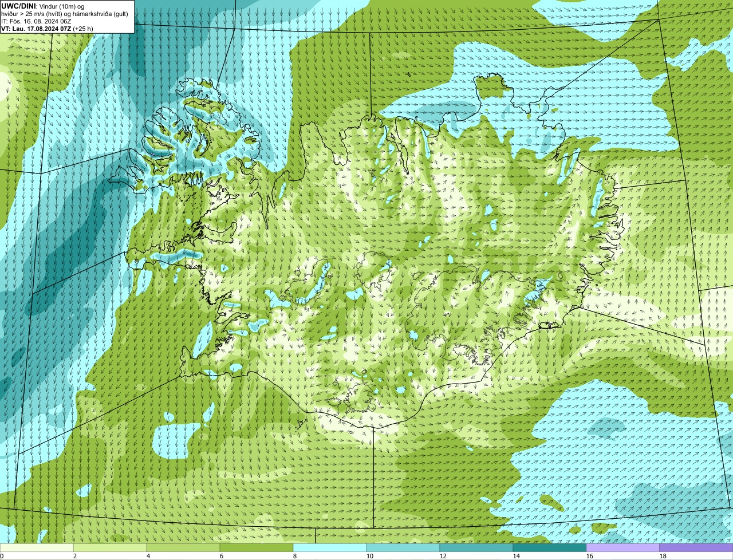Click the legend scale label "6"
733x560 pixels.
(222, 556)
